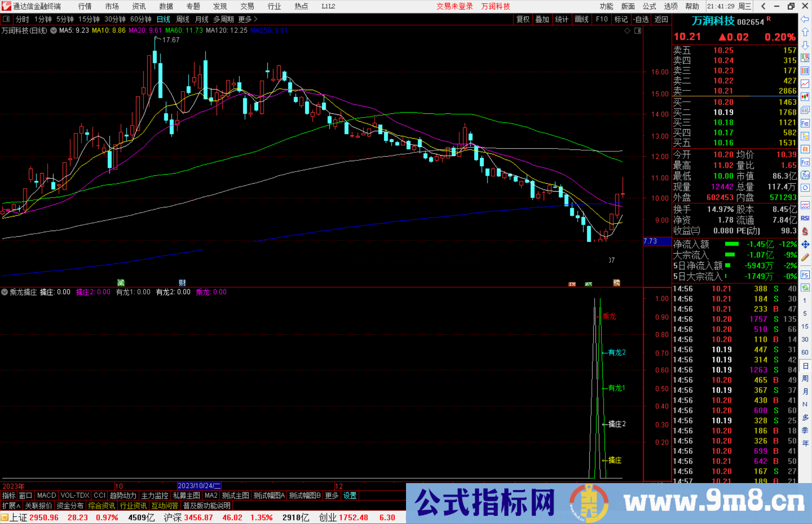Open the 更多 period dropdown in timeframe bar

(x=244, y=19)
